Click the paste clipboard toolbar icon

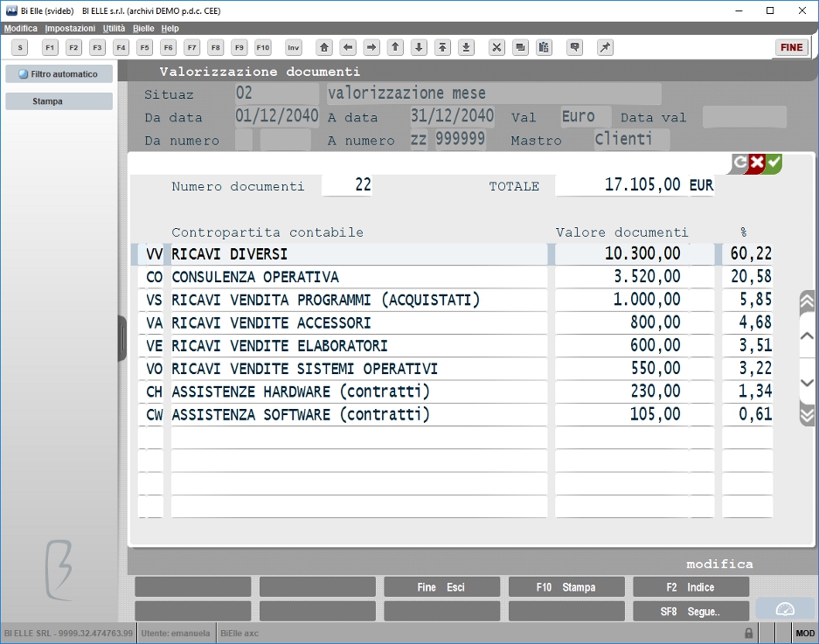[x=544, y=47]
